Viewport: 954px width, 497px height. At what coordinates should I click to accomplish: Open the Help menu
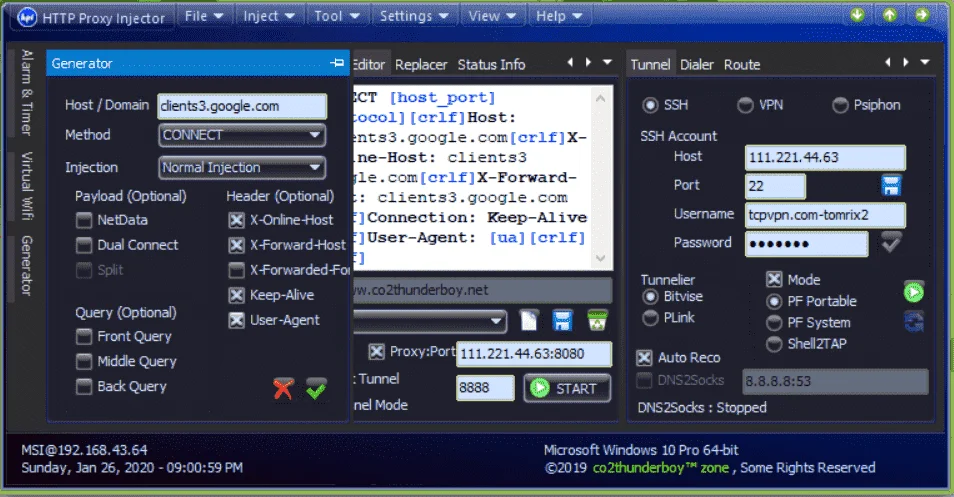559,16
